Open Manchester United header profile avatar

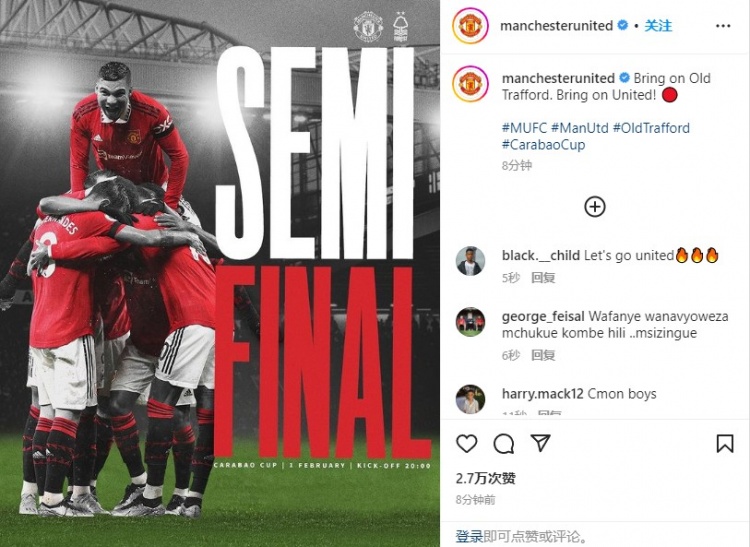[470, 26]
